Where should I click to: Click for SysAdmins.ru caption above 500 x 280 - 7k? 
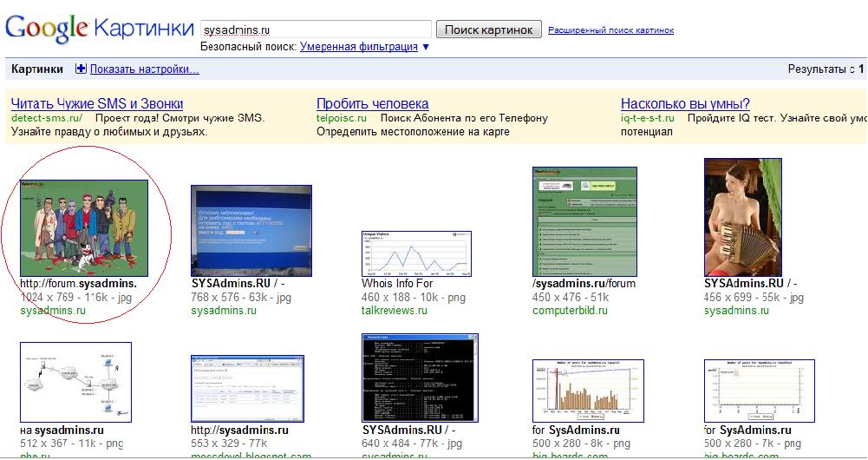click(x=747, y=430)
